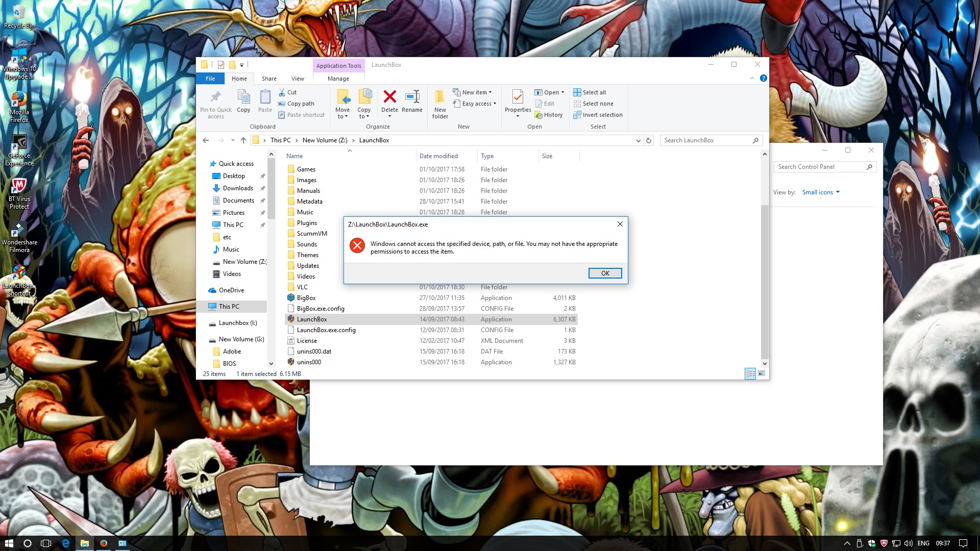
Task: Switch to the Share ribbon tab
Action: tap(269, 79)
